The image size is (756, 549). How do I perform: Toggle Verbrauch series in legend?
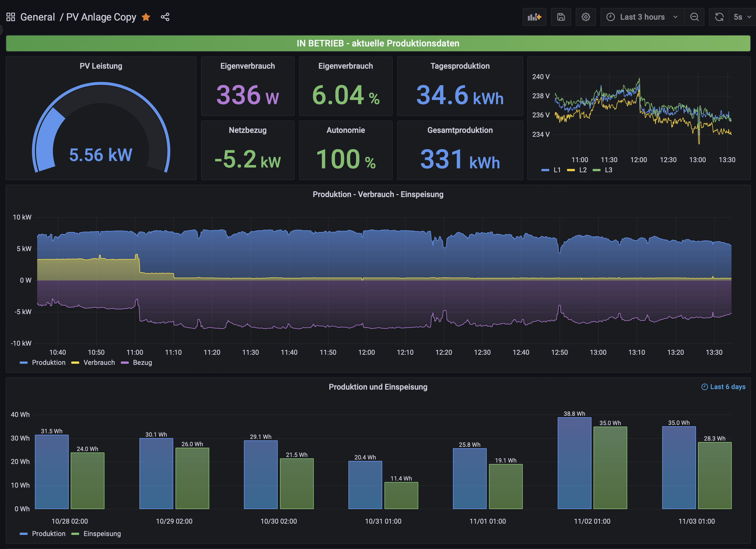99,362
